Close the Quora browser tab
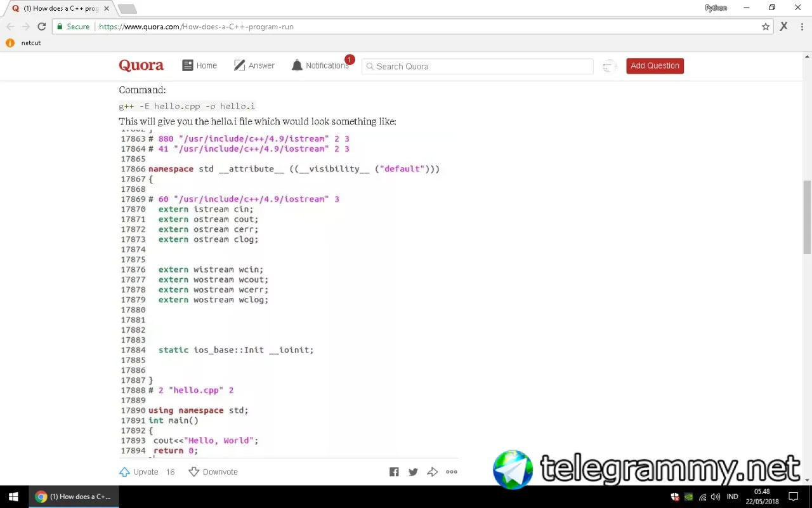The image size is (812, 508). [107, 9]
